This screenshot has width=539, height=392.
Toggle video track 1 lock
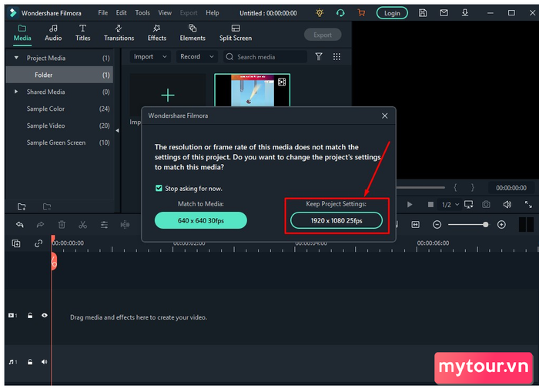pos(30,315)
